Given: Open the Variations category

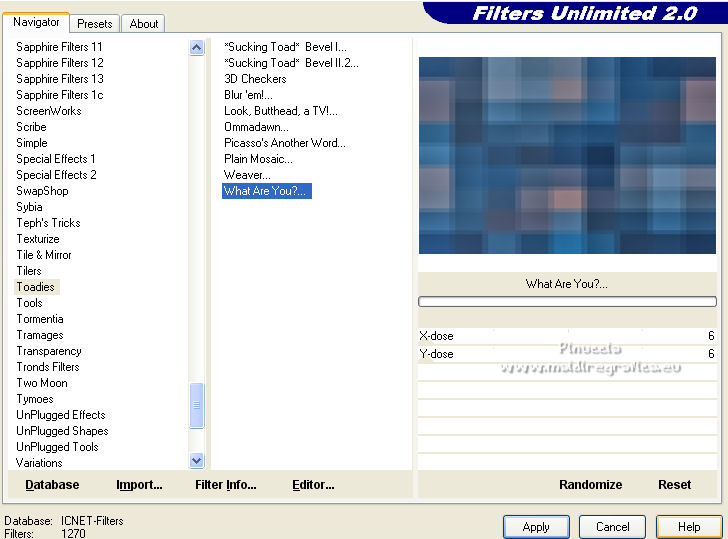Looking at the screenshot, I should pyautogui.click(x=39, y=463).
